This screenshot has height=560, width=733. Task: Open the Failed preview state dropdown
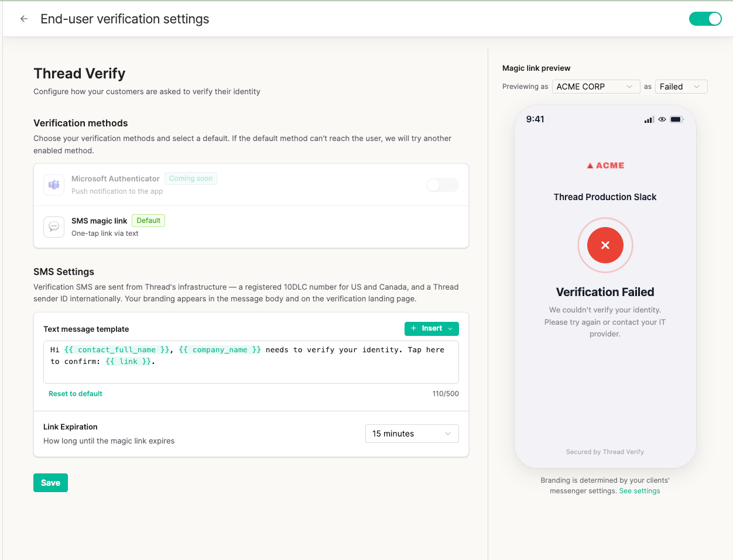click(681, 87)
